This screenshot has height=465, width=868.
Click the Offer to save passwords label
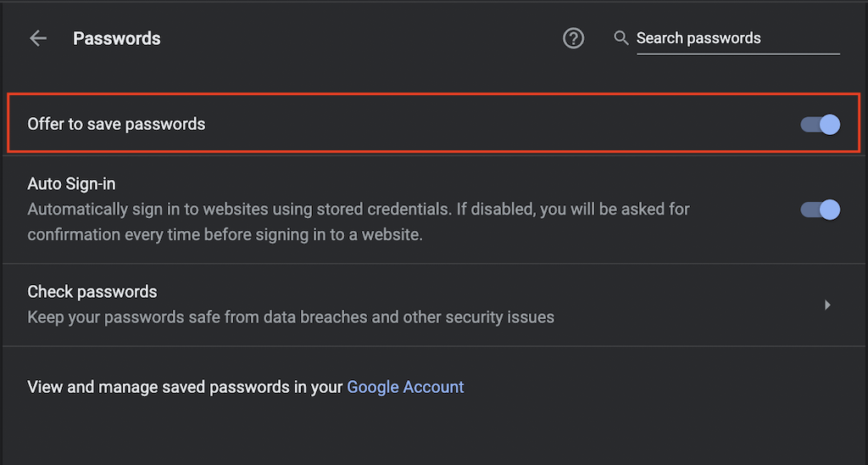116,124
